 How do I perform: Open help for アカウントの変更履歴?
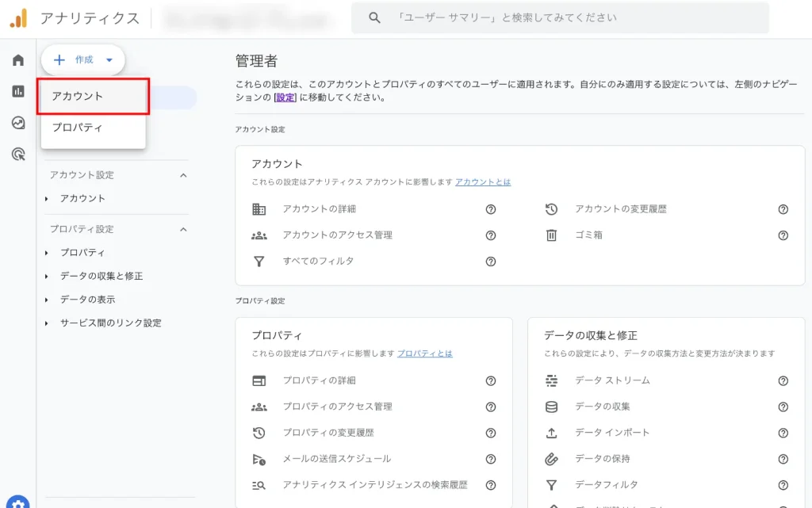783,209
